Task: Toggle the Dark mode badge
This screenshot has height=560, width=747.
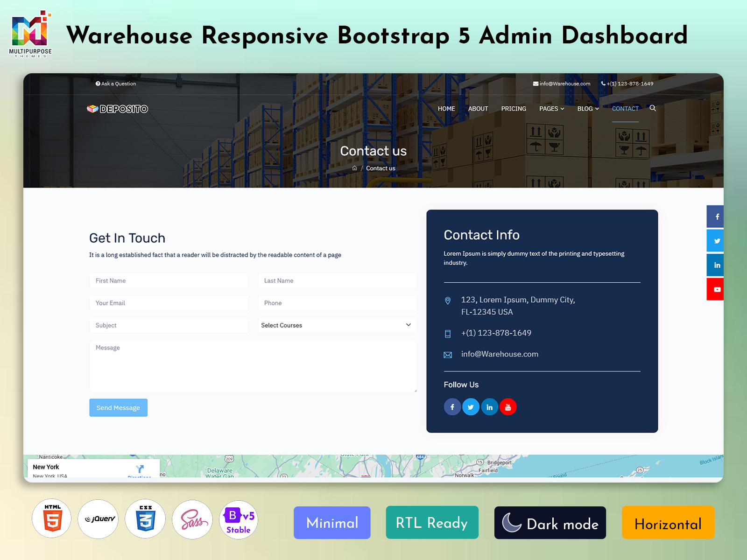Action: pos(550,523)
